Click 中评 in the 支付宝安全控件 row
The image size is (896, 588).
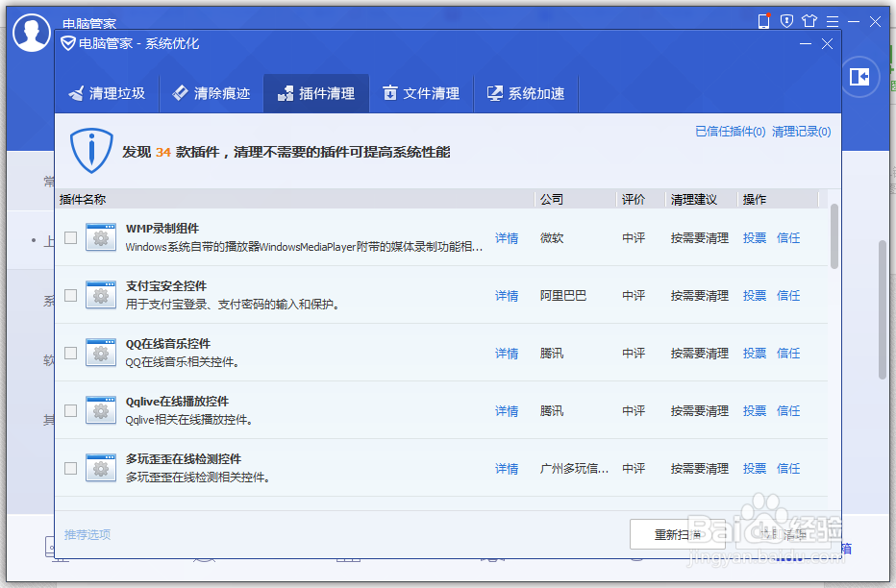634,295
